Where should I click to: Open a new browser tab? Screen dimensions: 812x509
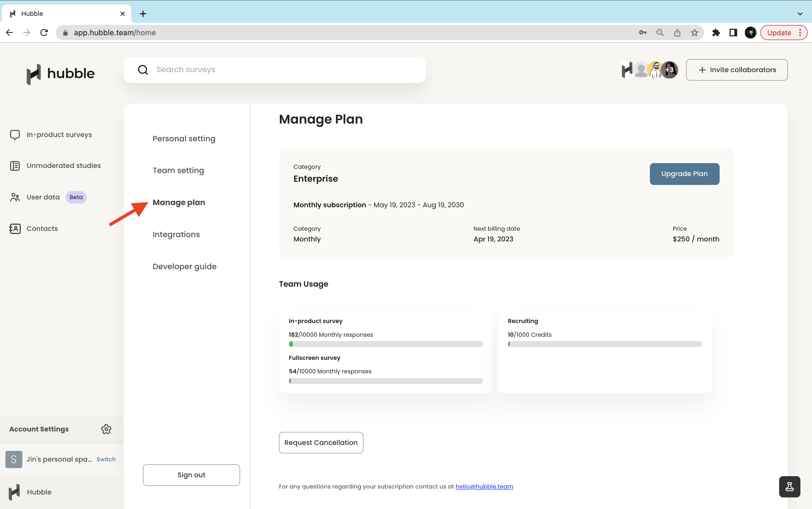click(x=143, y=14)
